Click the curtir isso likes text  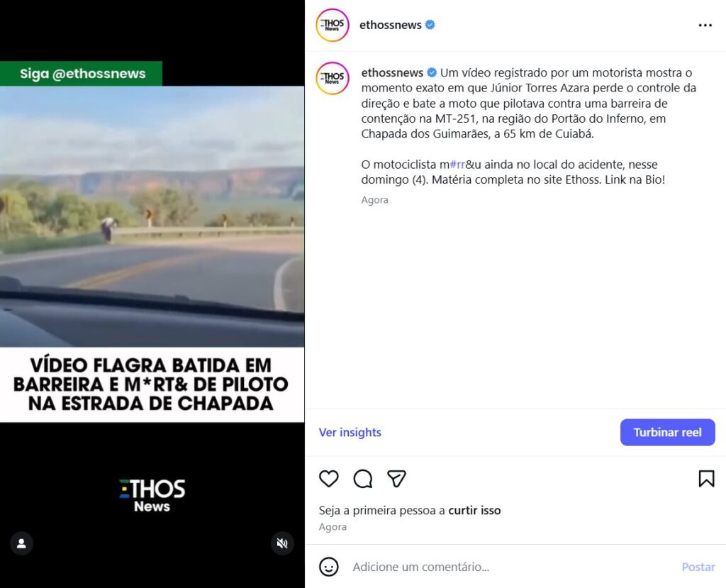pyautogui.click(x=474, y=511)
